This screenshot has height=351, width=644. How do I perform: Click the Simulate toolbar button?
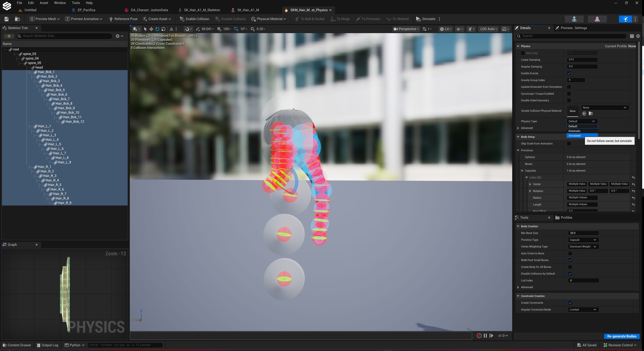pyautogui.click(x=426, y=19)
